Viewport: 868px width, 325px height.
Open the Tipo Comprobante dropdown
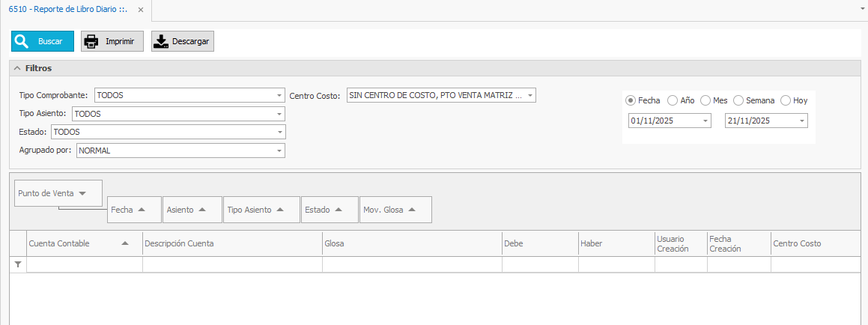[279, 96]
